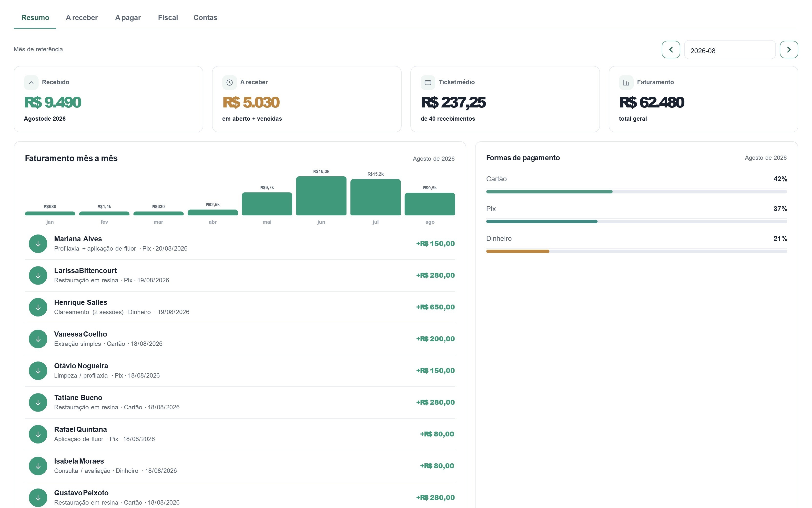Click the green arrow icon for Isabela Moraes
This screenshot has height=508, width=812.
[x=38, y=466]
